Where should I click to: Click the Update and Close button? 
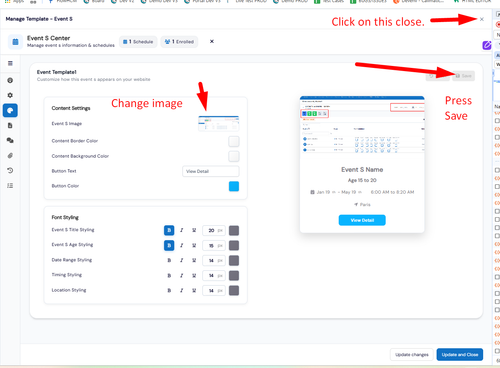pyautogui.click(x=460, y=355)
